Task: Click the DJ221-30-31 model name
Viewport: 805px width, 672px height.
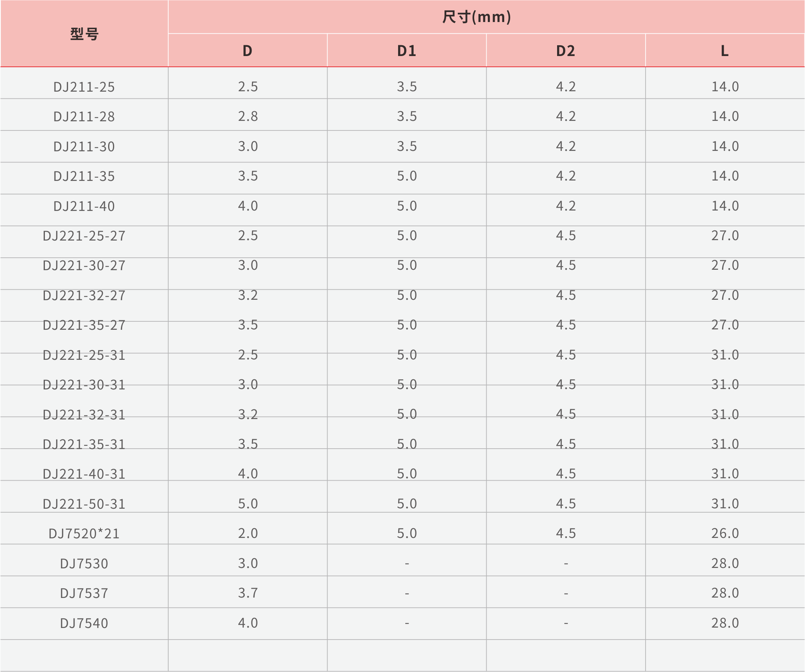Action: (x=84, y=385)
